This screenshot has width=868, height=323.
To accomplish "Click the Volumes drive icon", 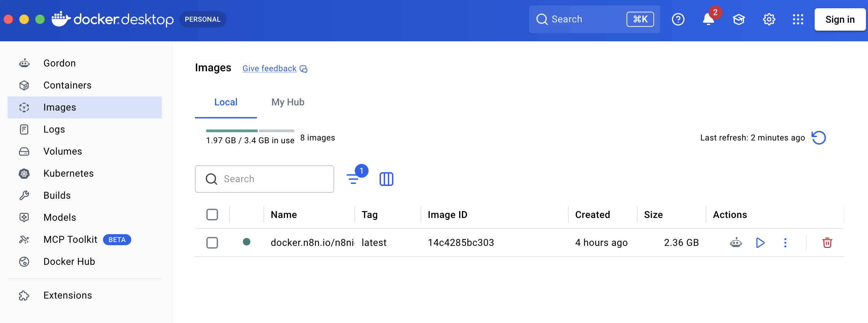I will 24,152.
